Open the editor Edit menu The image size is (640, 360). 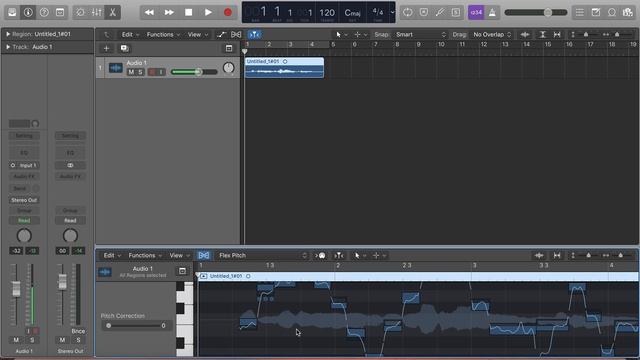pyautogui.click(x=112, y=256)
